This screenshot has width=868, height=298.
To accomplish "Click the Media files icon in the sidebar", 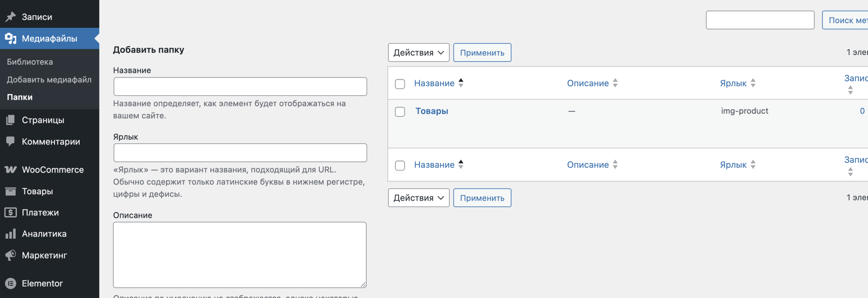I will point(11,38).
